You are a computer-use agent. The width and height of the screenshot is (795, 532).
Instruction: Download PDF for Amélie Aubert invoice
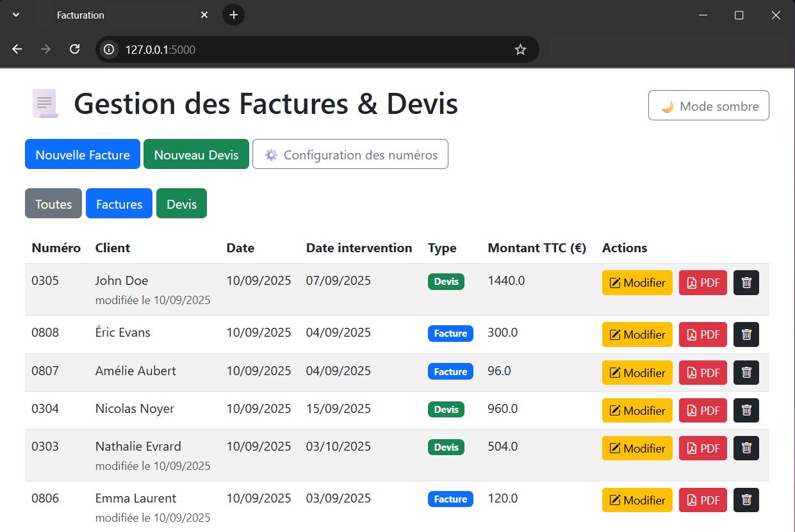coord(703,373)
